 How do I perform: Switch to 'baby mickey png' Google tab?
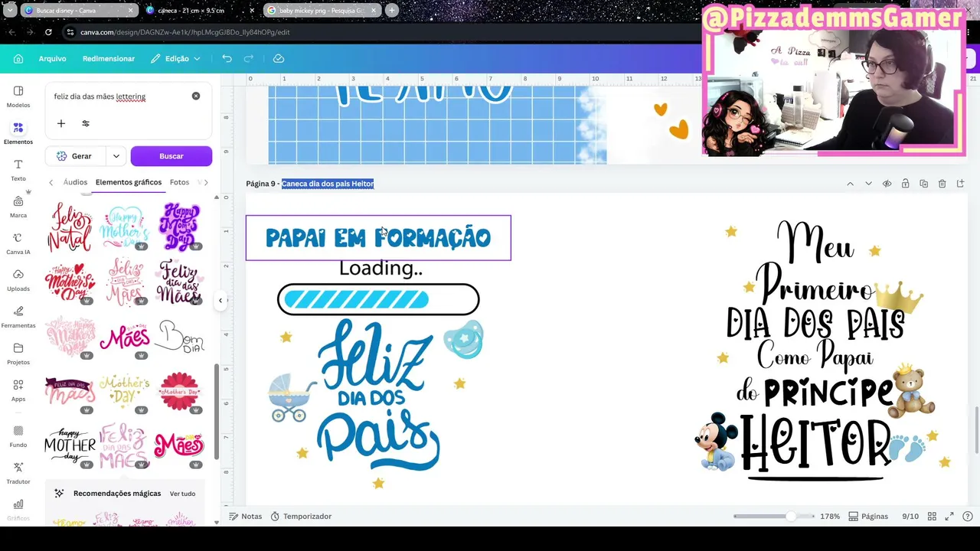[x=322, y=11]
